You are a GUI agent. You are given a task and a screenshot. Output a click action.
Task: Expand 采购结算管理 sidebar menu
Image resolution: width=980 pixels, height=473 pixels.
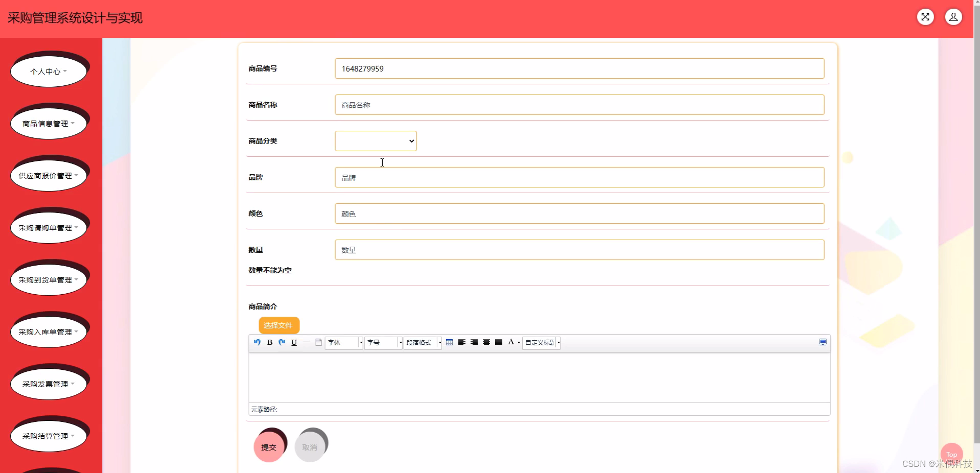[x=49, y=436]
